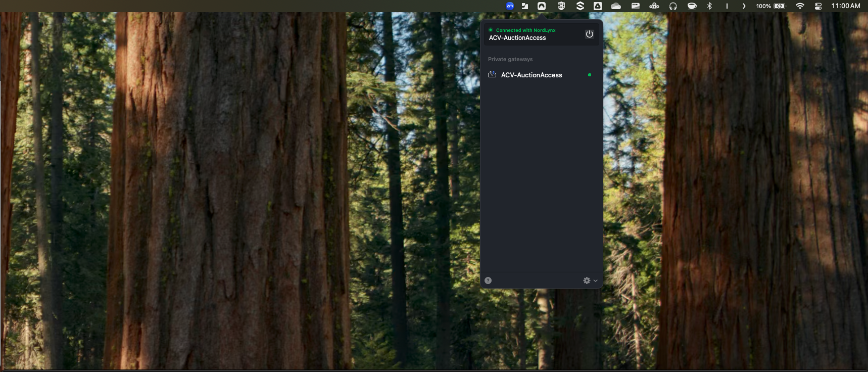The image size is (868, 372).
Task: Click the headphones icon in menu bar
Action: click(x=673, y=6)
